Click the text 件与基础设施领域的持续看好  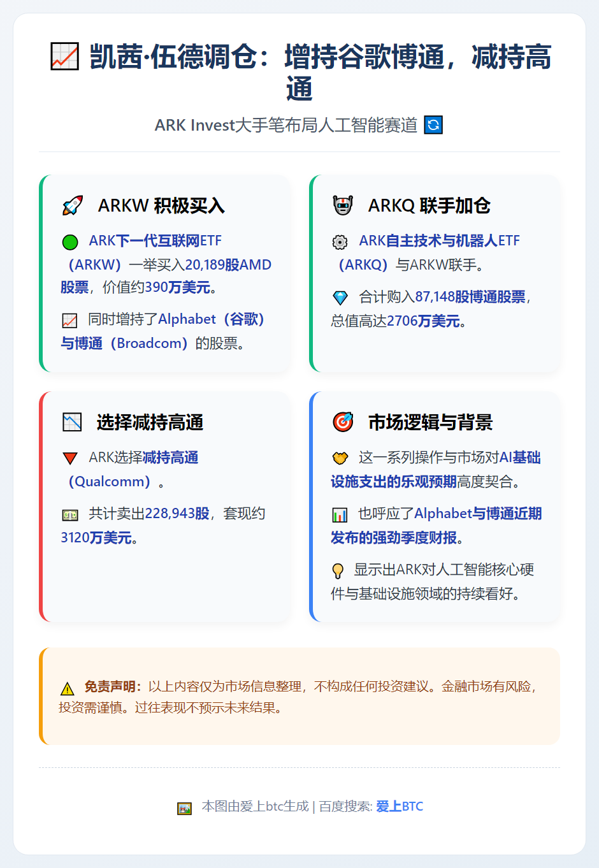[421, 594]
